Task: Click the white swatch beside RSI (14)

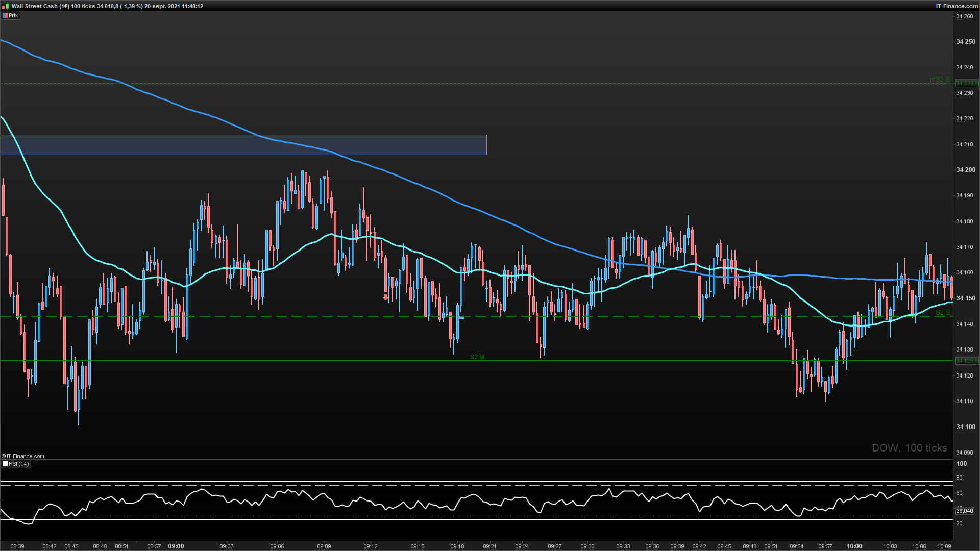Action: click(x=5, y=464)
